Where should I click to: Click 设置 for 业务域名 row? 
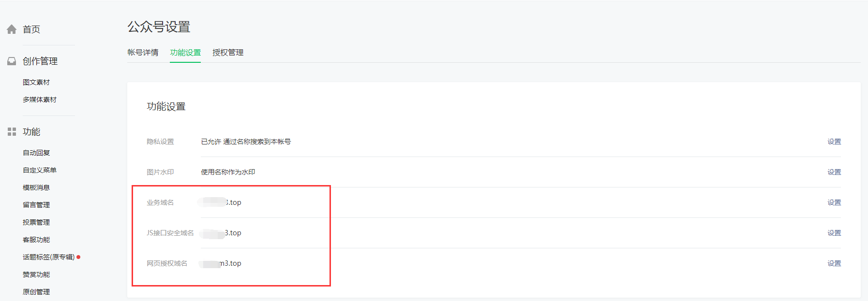point(834,202)
